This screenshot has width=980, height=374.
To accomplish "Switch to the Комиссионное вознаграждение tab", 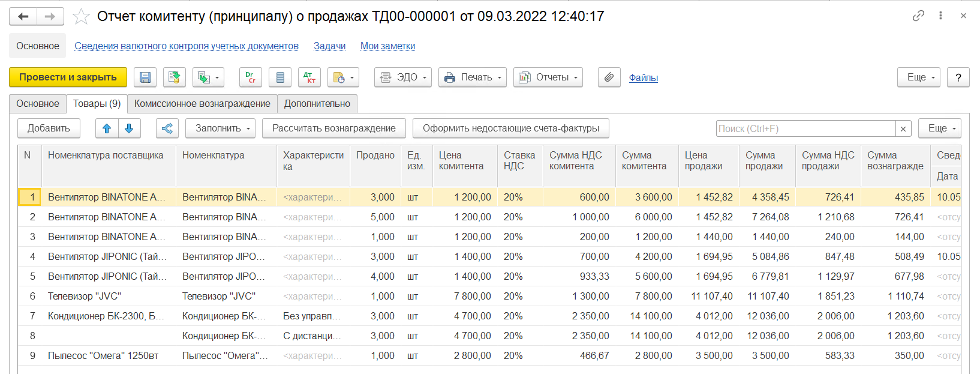I will [x=202, y=104].
